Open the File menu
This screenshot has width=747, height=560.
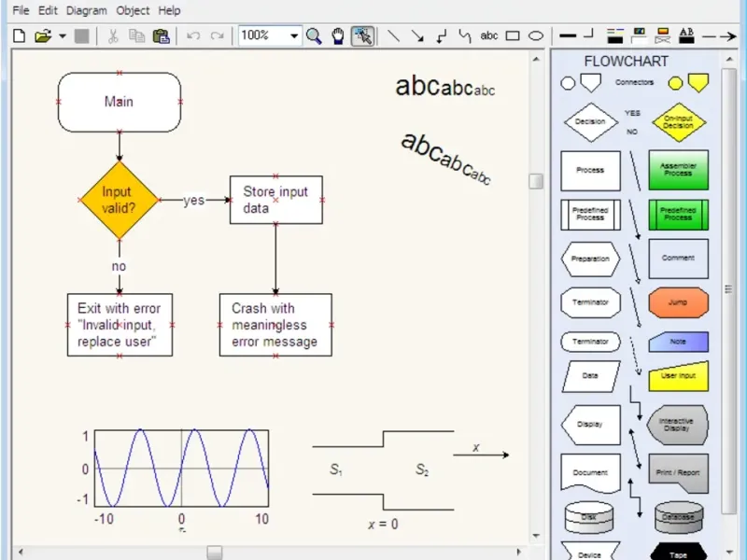(21, 10)
